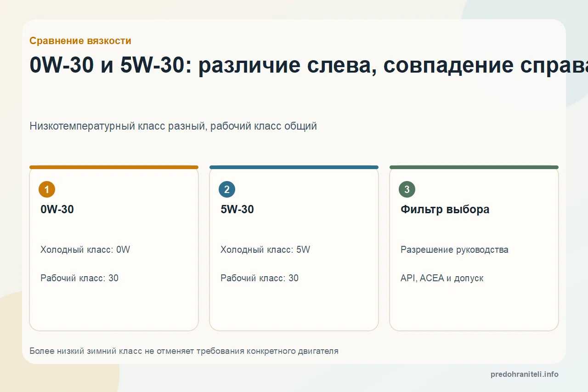
Task: Click the text Холодный класс: 5W
Action: tap(266, 250)
